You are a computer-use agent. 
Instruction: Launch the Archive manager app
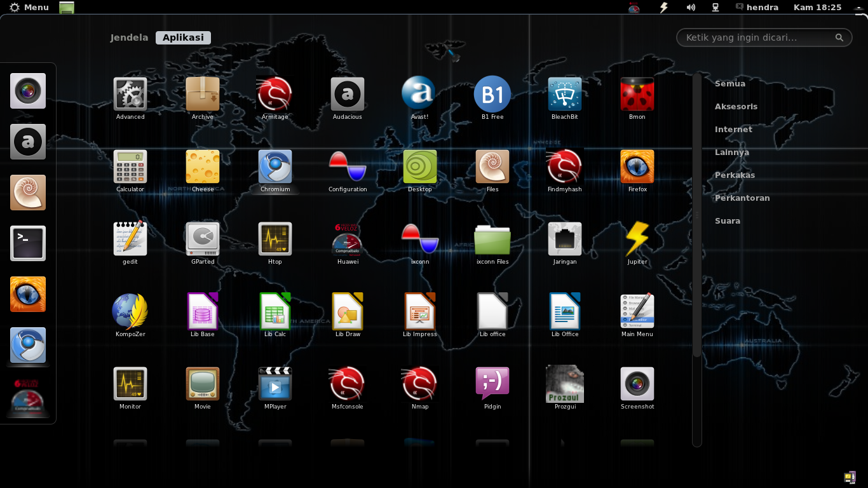[x=203, y=94]
